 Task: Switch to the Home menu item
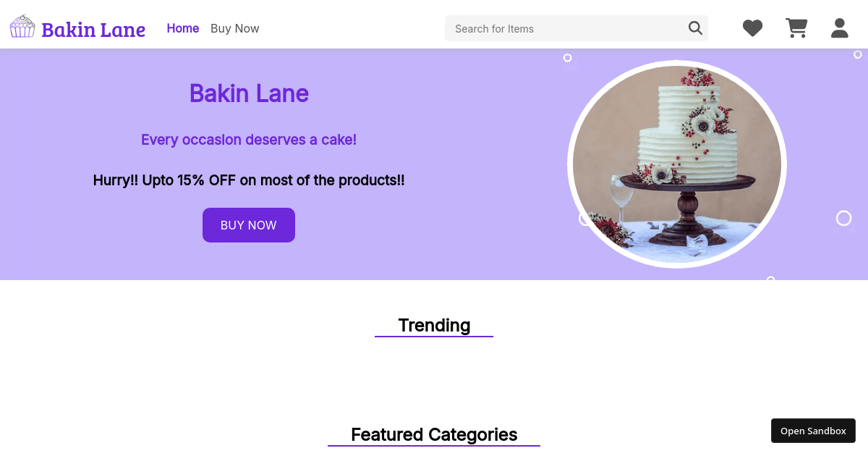click(x=183, y=28)
